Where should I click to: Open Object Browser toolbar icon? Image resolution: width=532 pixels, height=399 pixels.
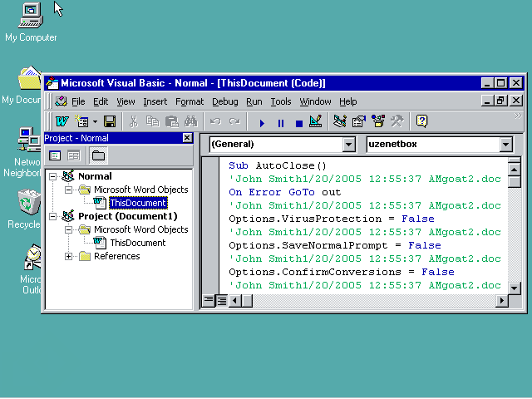[378, 121]
